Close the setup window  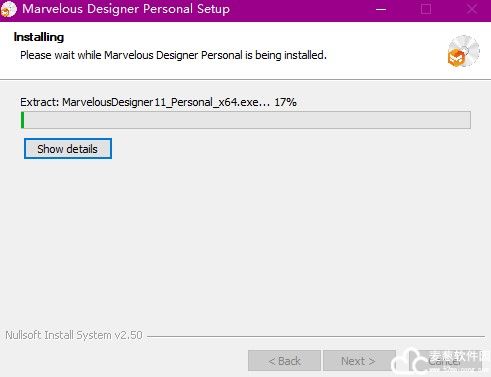(472, 9)
